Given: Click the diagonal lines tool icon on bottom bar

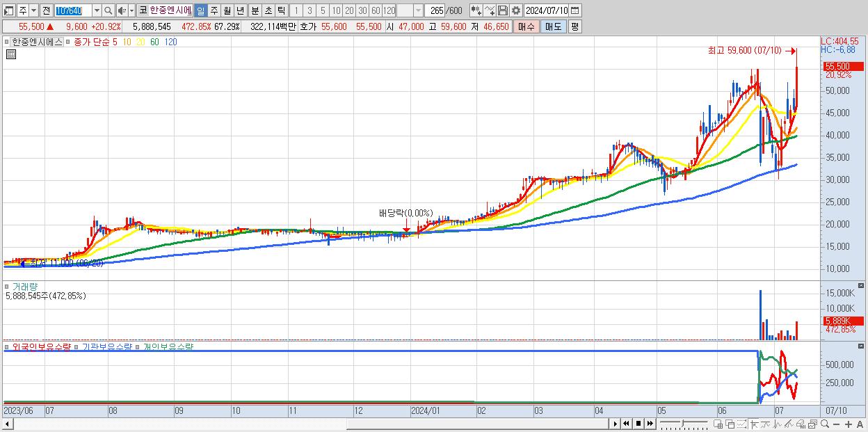Looking at the screenshot, I should coord(789,424).
